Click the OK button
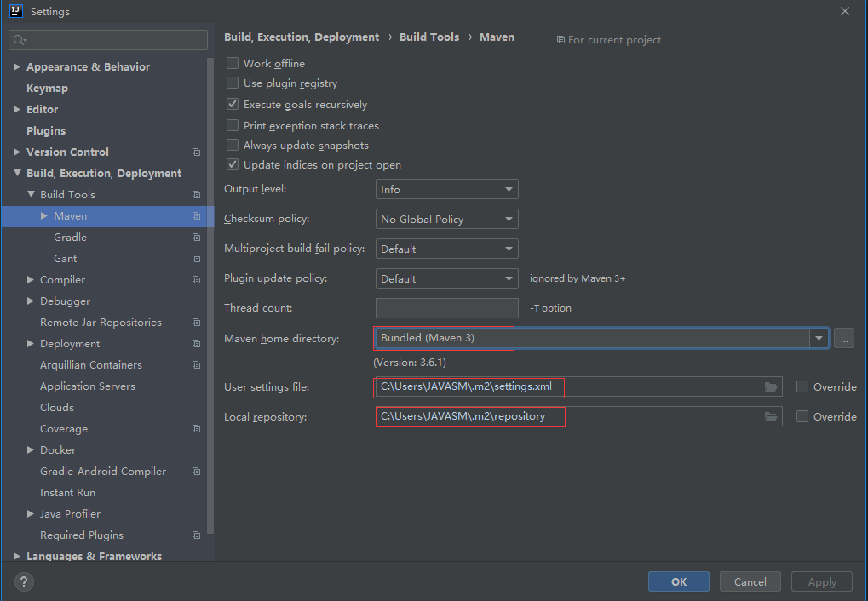This screenshot has height=601, width=868. (679, 581)
